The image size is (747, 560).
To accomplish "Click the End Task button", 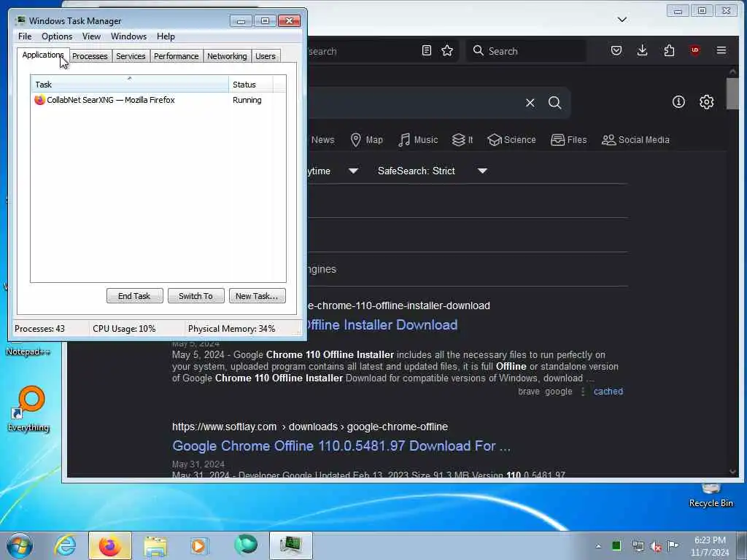I will [x=134, y=296].
